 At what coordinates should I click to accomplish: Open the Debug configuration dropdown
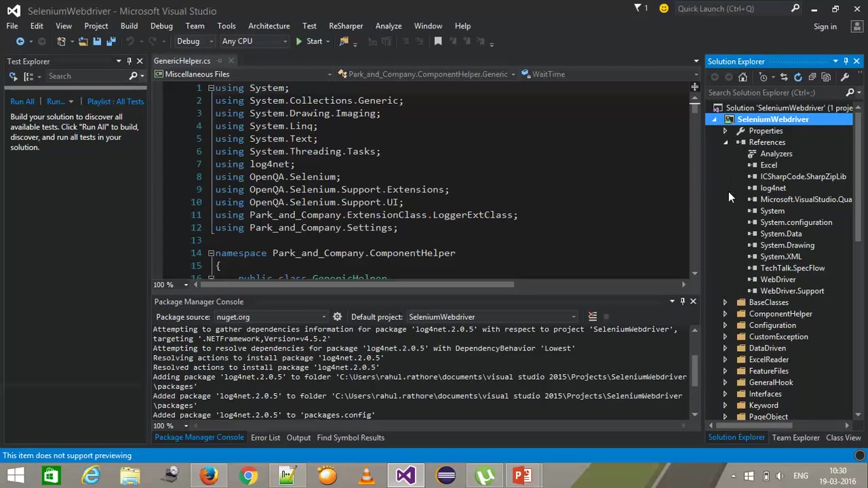[195, 41]
